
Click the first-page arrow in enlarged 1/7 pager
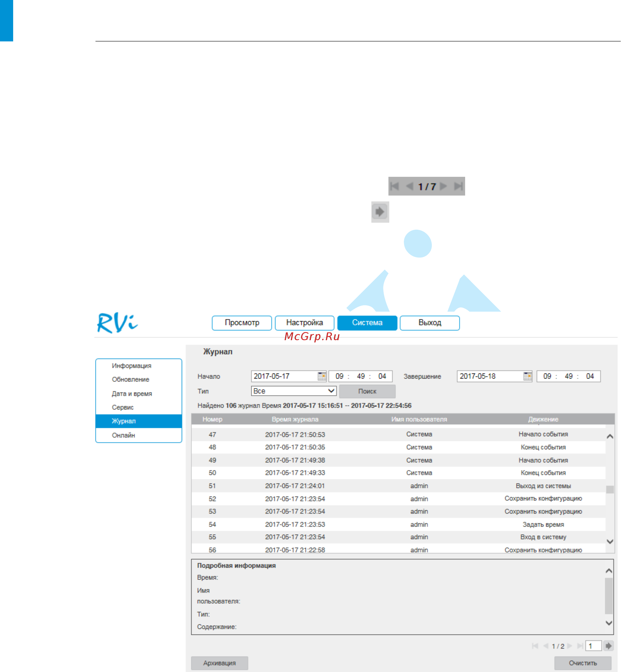395,186
